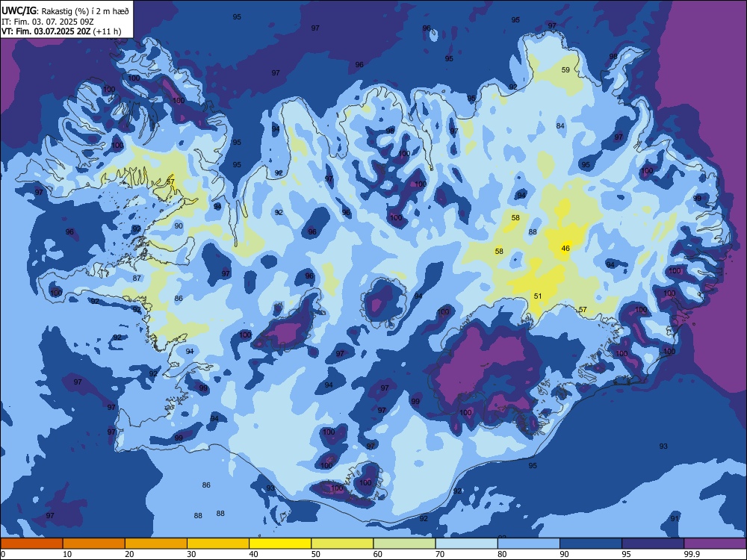The width and height of the screenshot is (747, 560).
Task: Click the humidity value 51 on the map
Action: 538,296
